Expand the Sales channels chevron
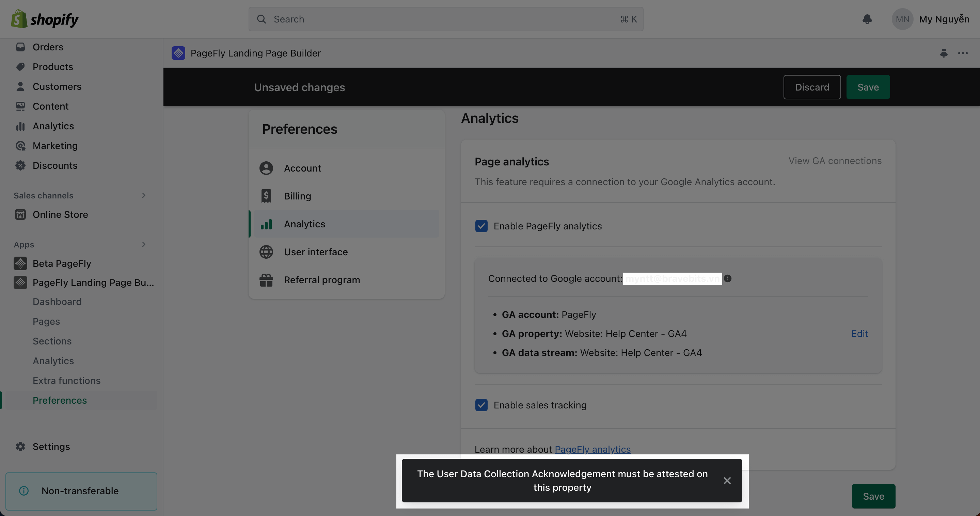Screen dimensions: 980x516 tap(144, 195)
